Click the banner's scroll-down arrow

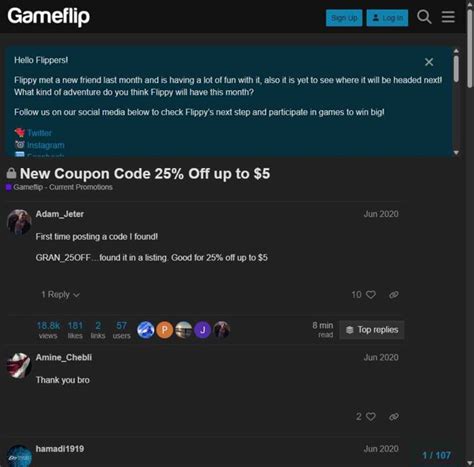tap(456, 153)
